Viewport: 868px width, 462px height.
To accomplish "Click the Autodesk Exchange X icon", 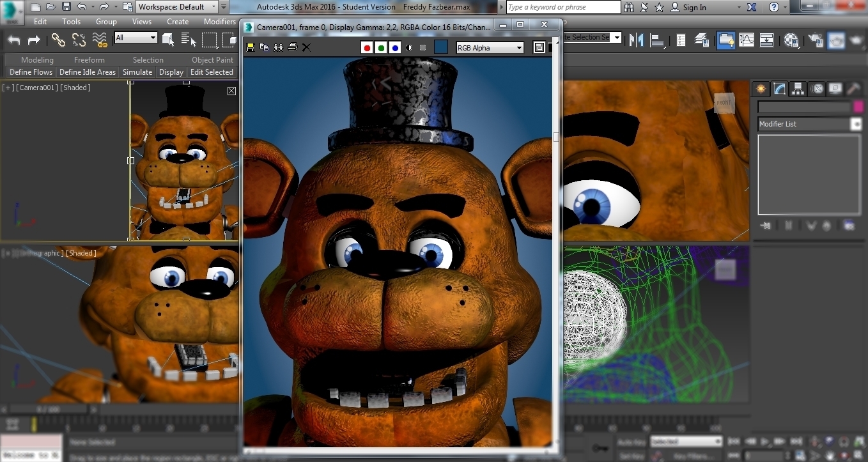I will (x=752, y=7).
